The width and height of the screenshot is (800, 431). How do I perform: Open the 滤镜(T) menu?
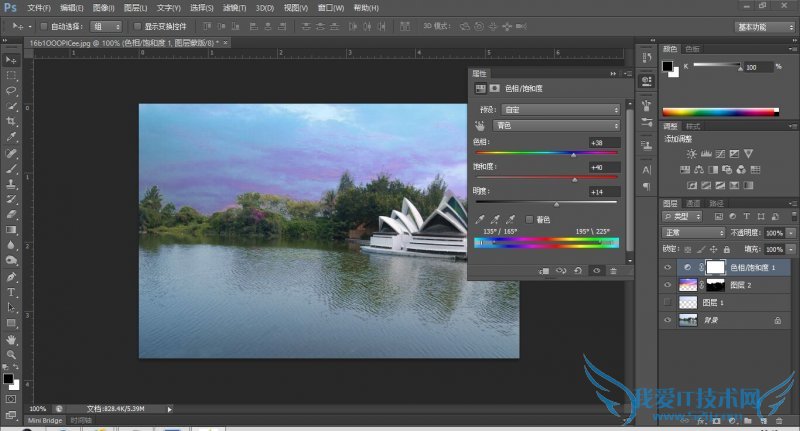[235, 7]
